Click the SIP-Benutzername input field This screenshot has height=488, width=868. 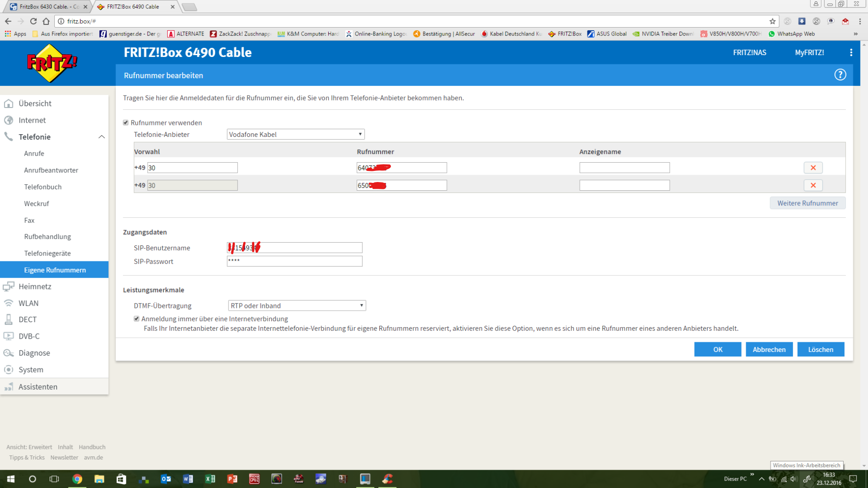point(294,248)
